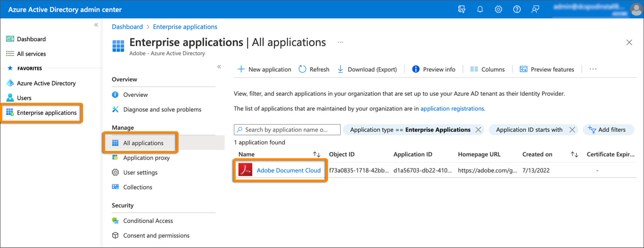Open the Overview menu item
Viewport: 644px width, 248px height.
click(x=135, y=95)
